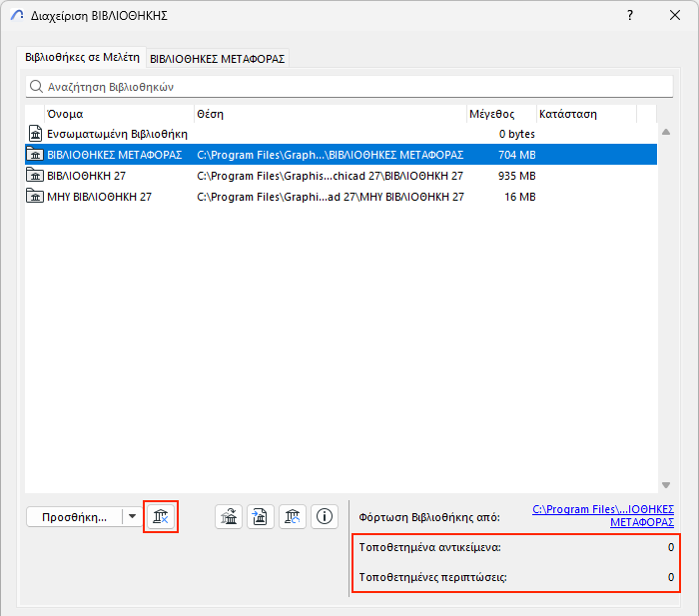Click the path ending chicad 27\ΒΙΒΛΙΟΘΗΚΗ 27
The image size is (699, 616).
coord(330,176)
